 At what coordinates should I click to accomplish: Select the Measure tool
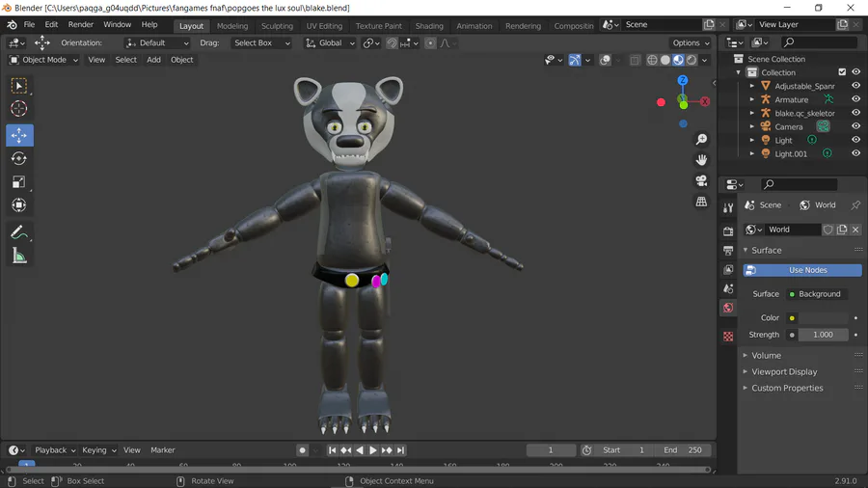pyautogui.click(x=19, y=256)
